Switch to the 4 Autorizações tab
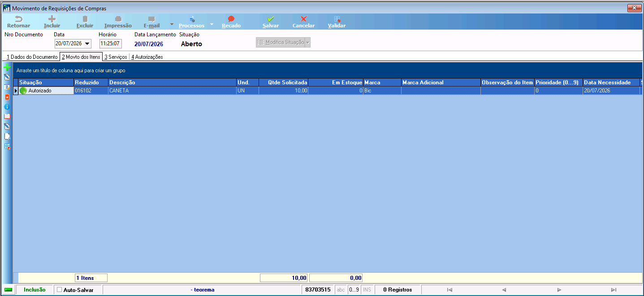Image resolution: width=644 pixels, height=296 pixels. point(147,57)
